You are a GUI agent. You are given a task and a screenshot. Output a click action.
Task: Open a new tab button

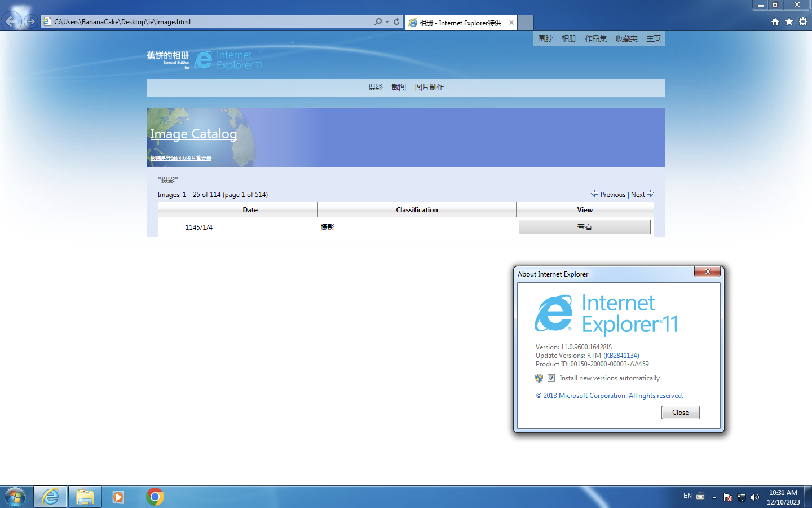[526, 23]
